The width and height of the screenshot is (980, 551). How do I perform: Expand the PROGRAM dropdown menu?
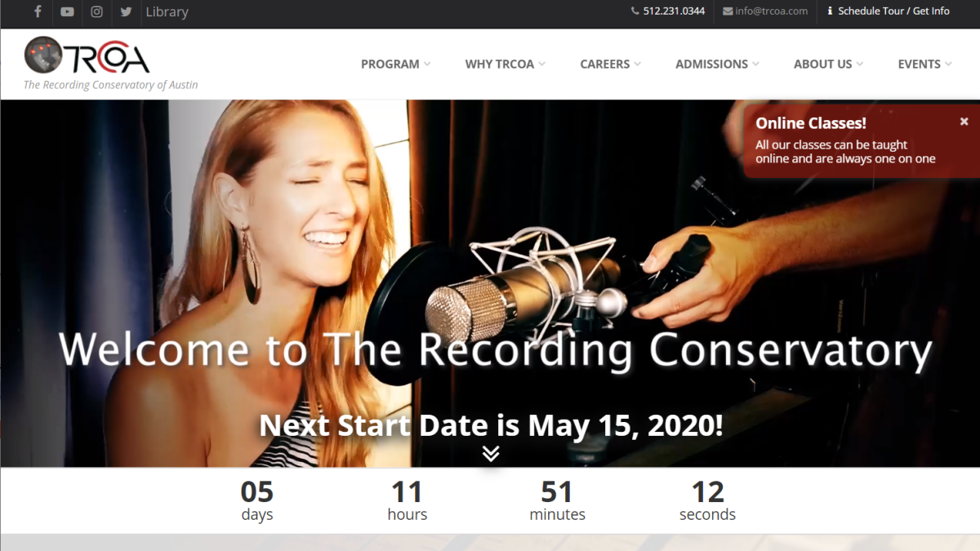pyautogui.click(x=396, y=64)
